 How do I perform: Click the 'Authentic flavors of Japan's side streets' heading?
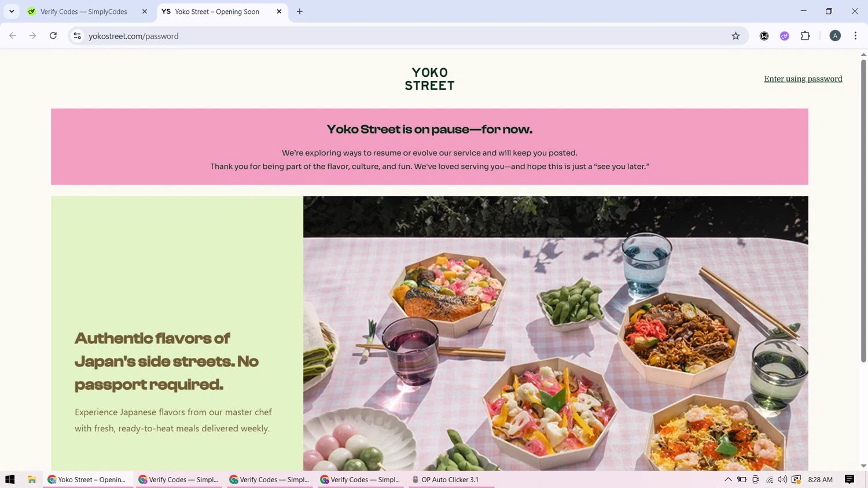[167, 361]
